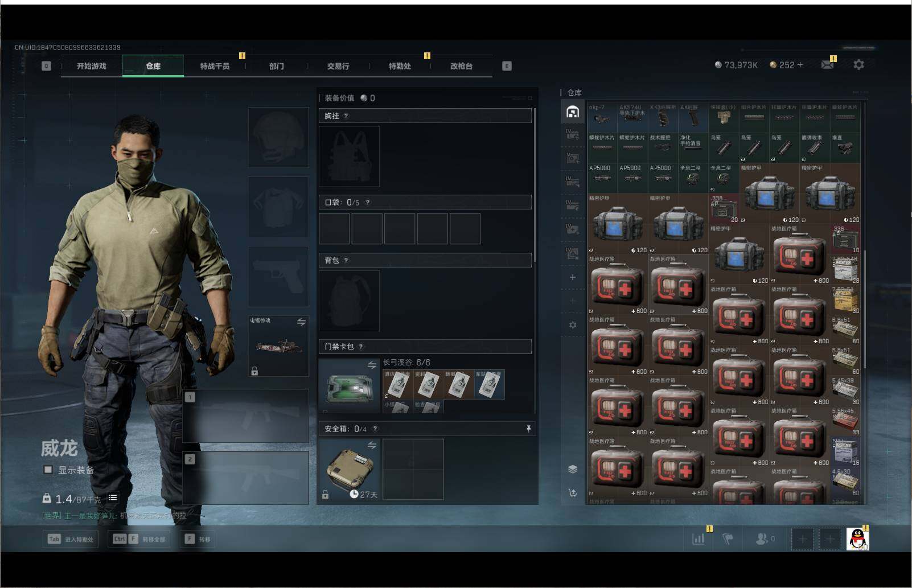This screenshot has height=588, width=912.
Task: Select the AK后握 grip item
Action: [693, 117]
